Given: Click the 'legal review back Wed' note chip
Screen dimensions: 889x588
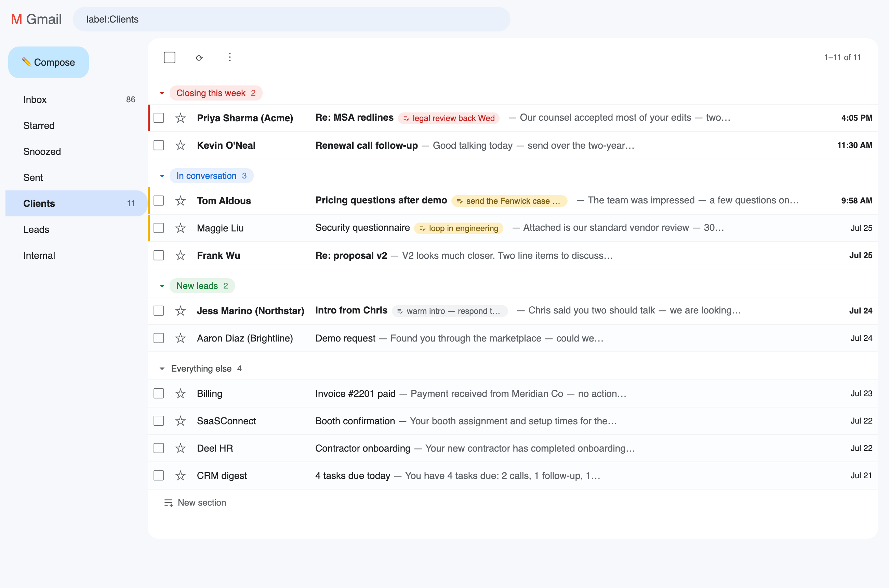Looking at the screenshot, I should [449, 118].
